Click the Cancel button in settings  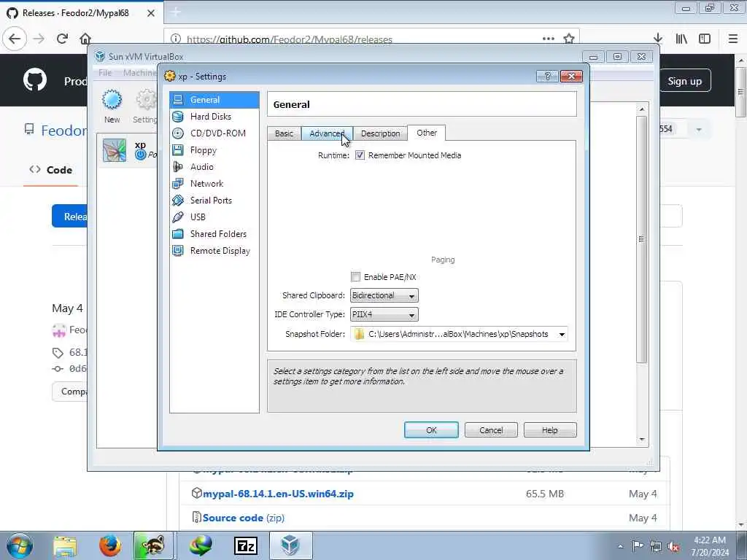pos(491,430)
